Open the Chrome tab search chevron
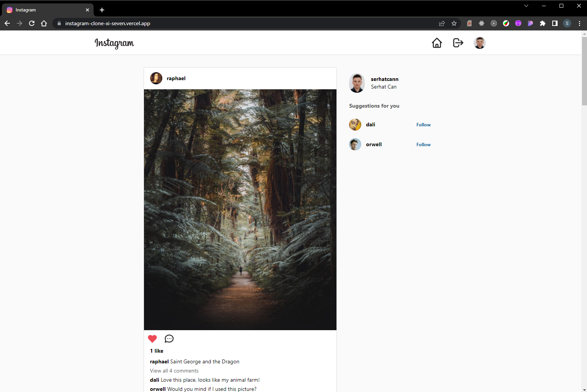587x392 pixels. click(526, 6)
